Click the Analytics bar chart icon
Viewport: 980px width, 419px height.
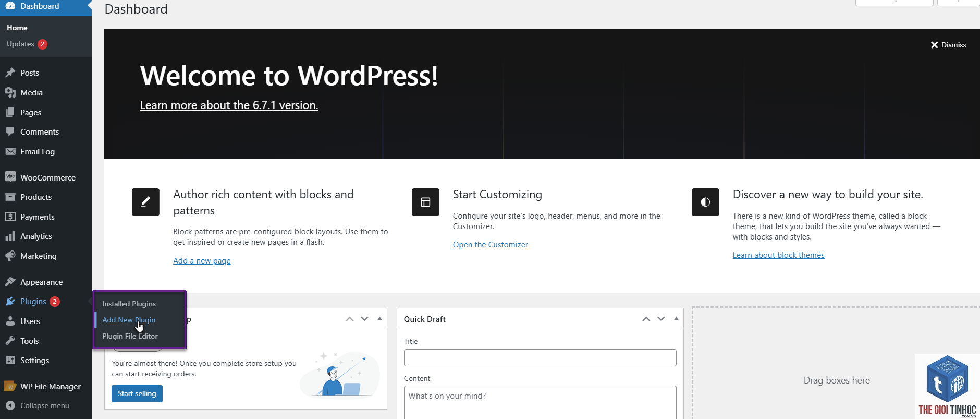pos(10,236)
